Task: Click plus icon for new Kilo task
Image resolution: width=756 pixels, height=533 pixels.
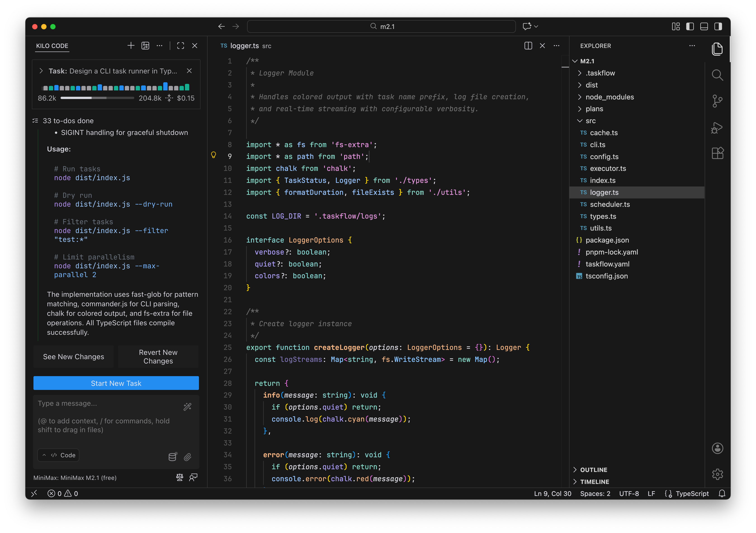Action: [131, 46]
